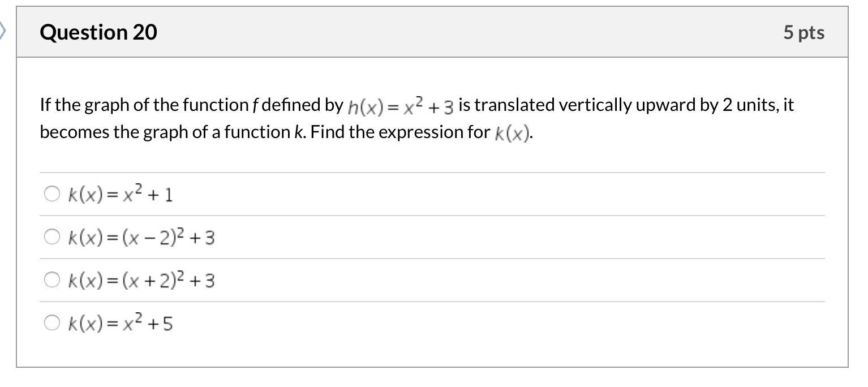Mark the radio button for k(x) = x² + 5
The height and width of the screenshot is (387, 868).
pyautogui.click(x=51, y=323)
